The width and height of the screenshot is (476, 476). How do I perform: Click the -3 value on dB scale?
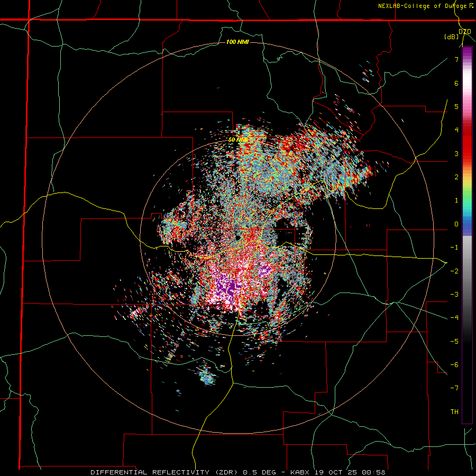[454, 295]
